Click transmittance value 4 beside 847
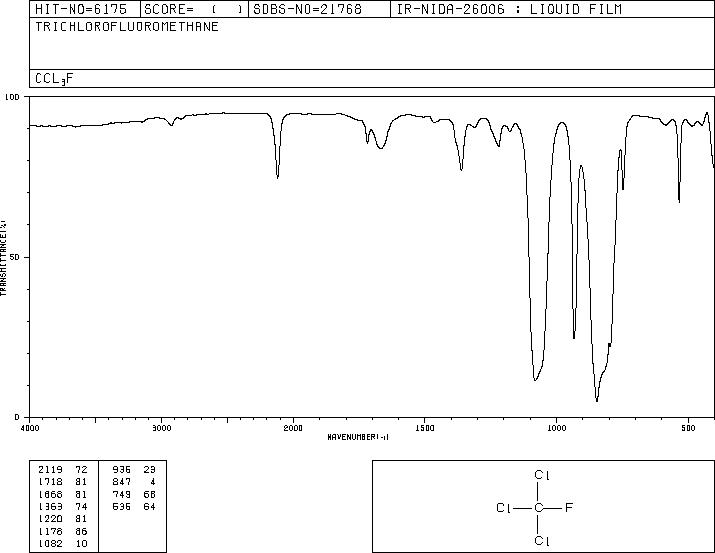 (153, 482)
